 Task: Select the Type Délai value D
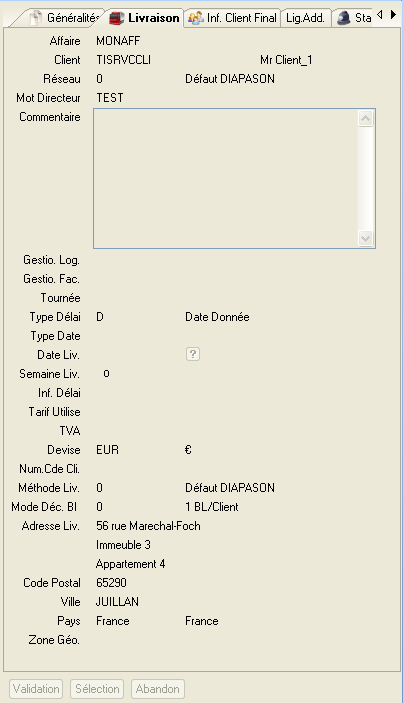(100, 317)
